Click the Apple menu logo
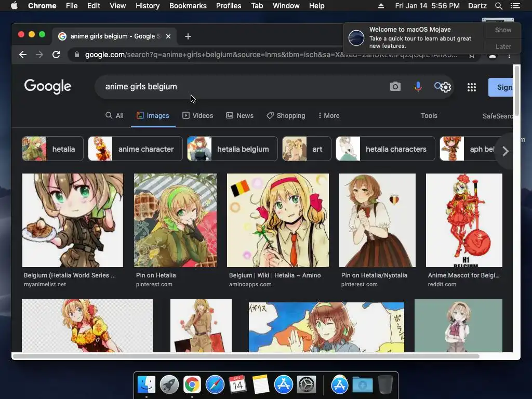The width and height of the screenshot is (532, 399). (x=14, y=6)
